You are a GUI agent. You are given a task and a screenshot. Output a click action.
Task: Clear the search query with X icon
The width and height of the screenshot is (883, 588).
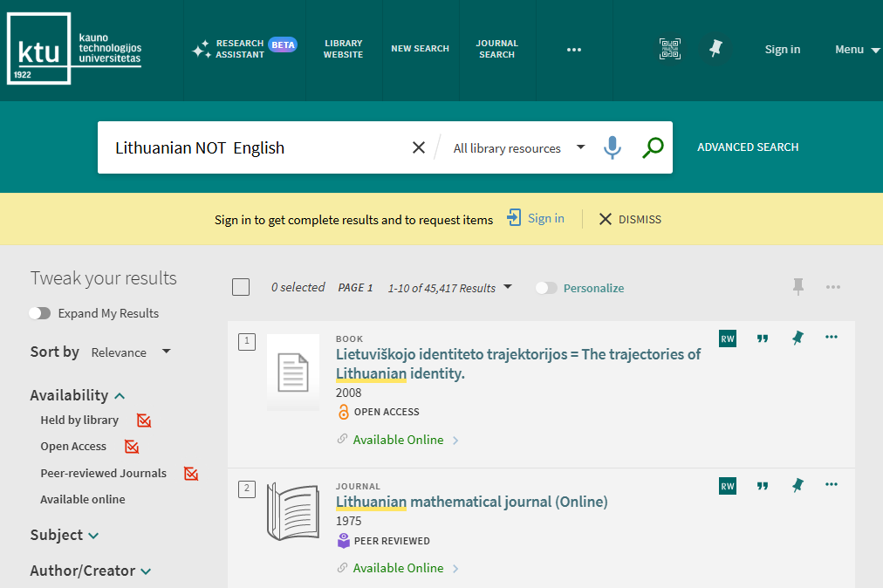pyautogui.click(x=419, y=148)
